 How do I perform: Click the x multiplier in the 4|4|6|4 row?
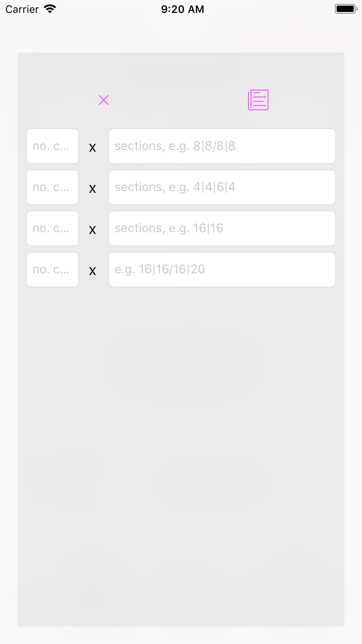[93, 189]
